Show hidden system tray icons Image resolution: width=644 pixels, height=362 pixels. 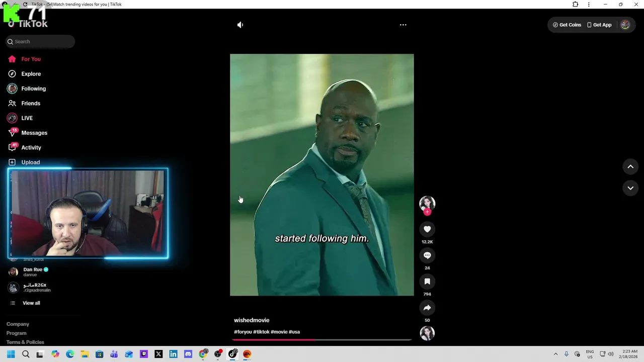[555, 354]
